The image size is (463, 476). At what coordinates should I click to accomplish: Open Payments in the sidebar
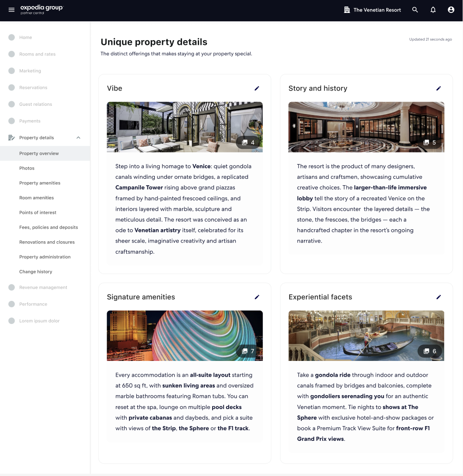(x=30, y=121)
